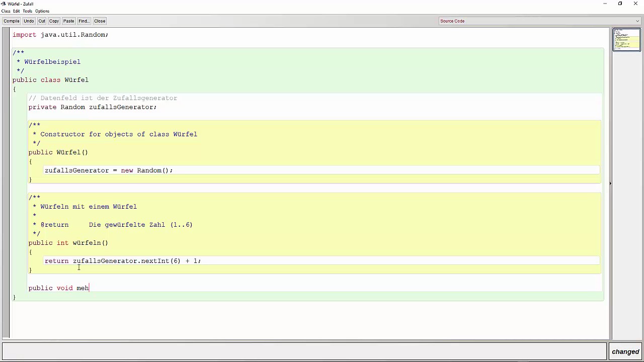The image size is (644, 362).
Task: Click the import java.util.Random line
Action: (x=60, y=35)
